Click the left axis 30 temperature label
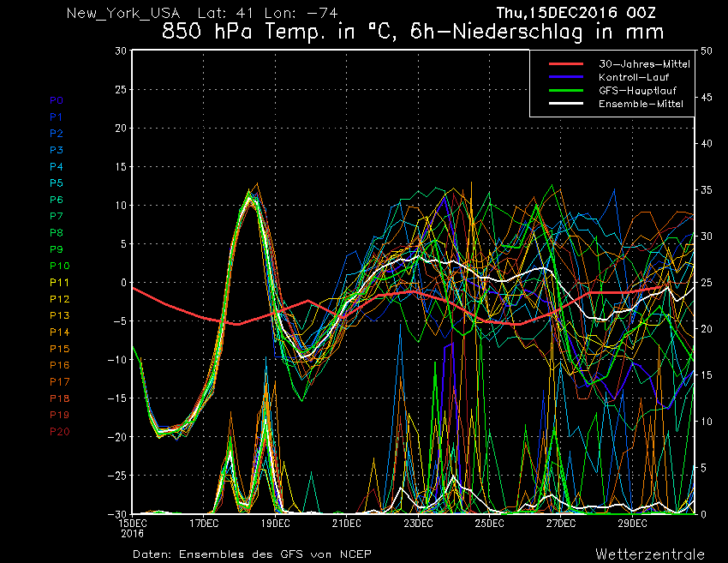Viewport: 728px width, 563px height. click(121, 51)
